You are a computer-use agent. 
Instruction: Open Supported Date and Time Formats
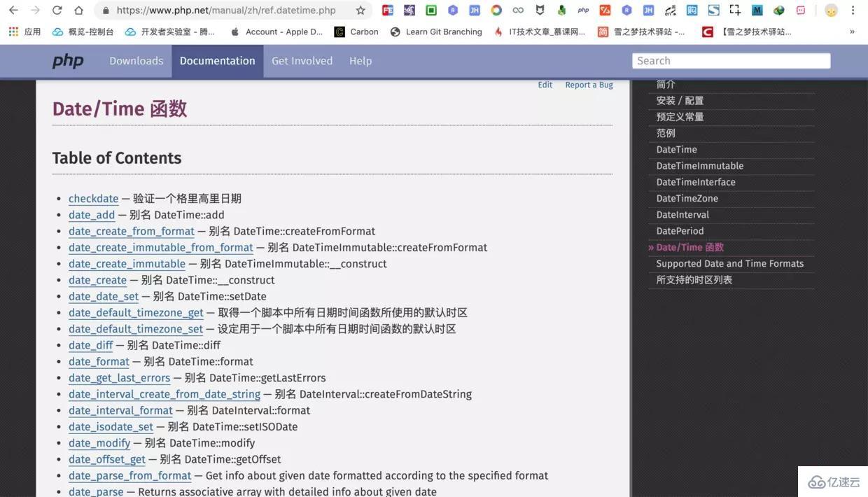click(729, 263)
